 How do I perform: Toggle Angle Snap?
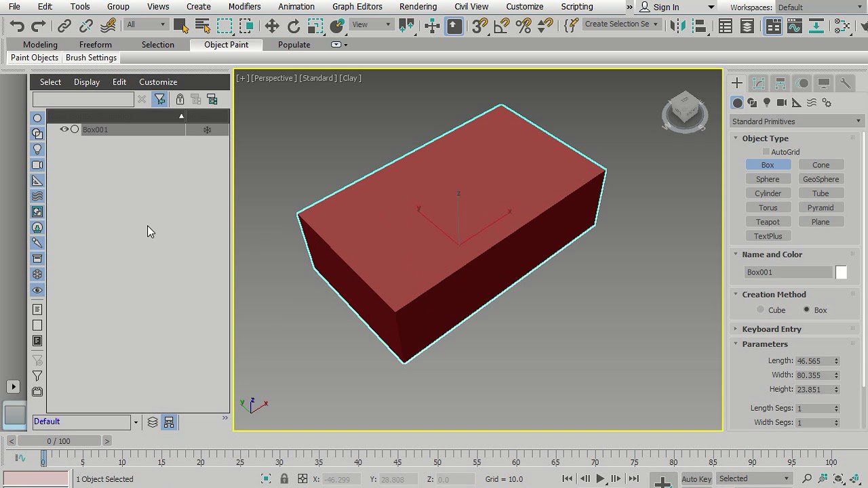(x=502, y=26)
